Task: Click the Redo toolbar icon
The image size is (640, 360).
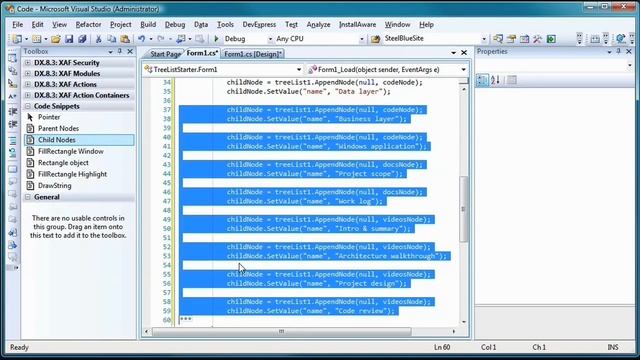Action: [x=161, y=39]
